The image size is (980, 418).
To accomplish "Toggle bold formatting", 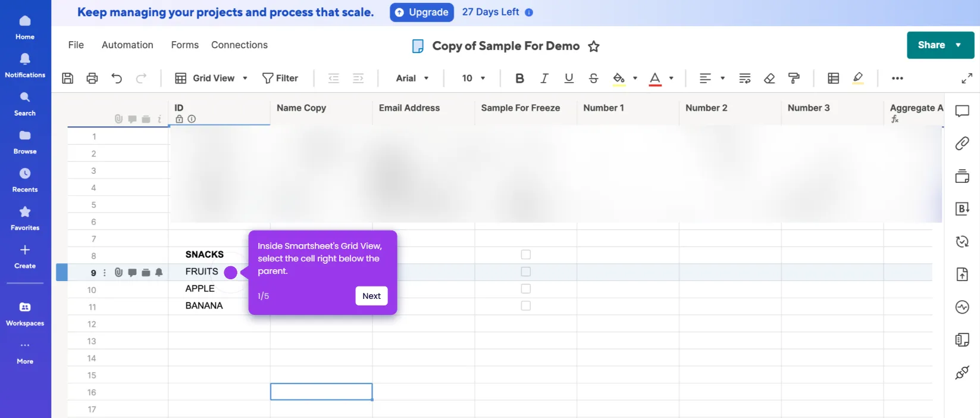I will 519,78.
